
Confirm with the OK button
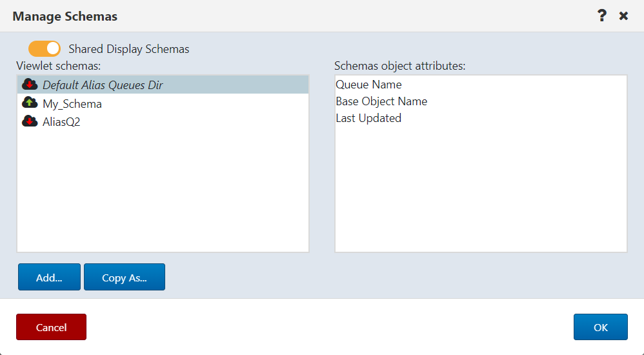point(601,327)
